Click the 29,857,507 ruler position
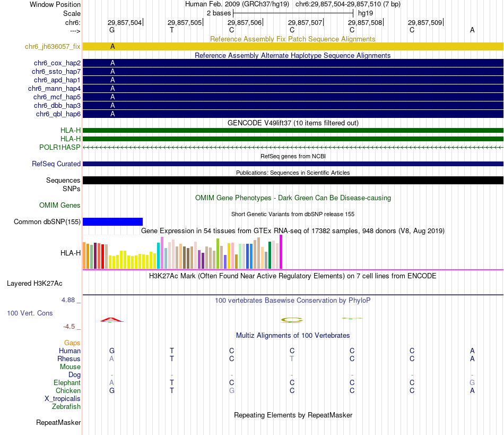This screenshot has width=504, height=435. tap(305, 22)
